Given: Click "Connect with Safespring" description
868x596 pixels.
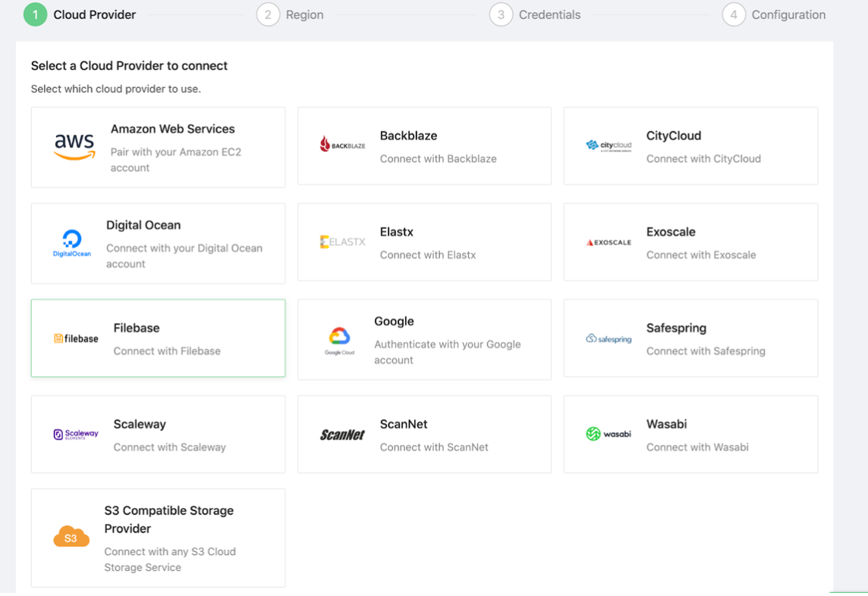Looking at the screenshot, I should coord(706,351).
